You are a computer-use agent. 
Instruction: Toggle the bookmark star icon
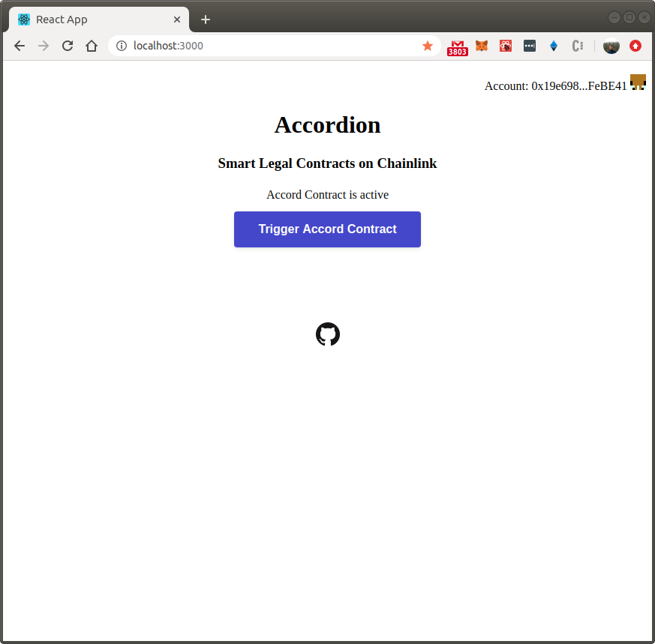[x=427, y=46]
